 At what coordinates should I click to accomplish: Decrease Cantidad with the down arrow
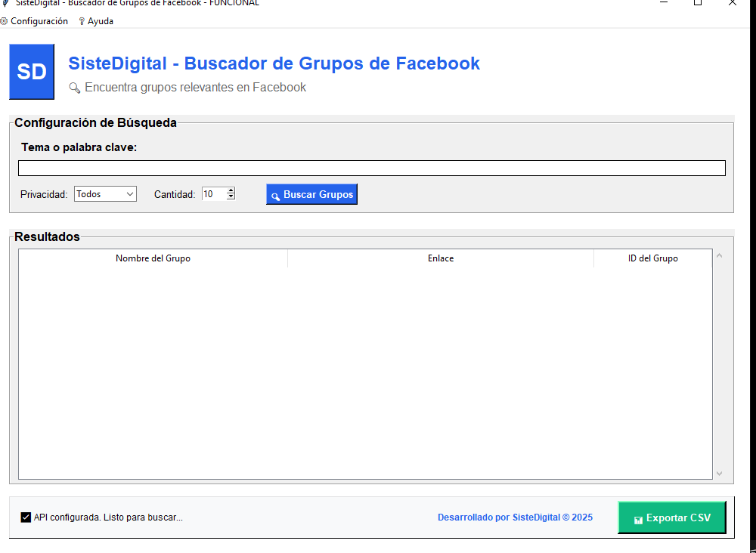(x=231, y=197)
